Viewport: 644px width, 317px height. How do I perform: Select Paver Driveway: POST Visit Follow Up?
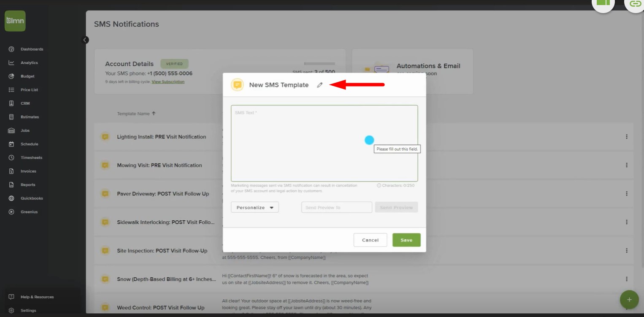163,194
